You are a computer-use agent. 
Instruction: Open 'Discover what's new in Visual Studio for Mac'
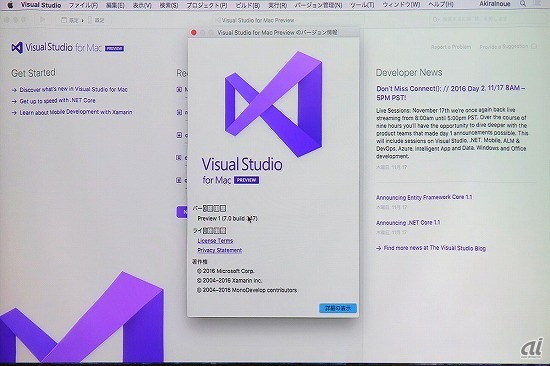tap(73, 89)
